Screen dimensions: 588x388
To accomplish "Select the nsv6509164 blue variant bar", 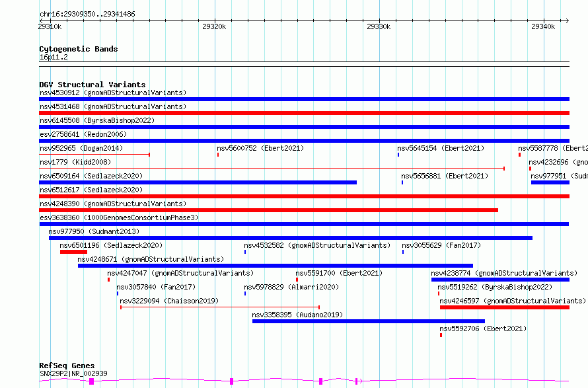I will point(198,182).
